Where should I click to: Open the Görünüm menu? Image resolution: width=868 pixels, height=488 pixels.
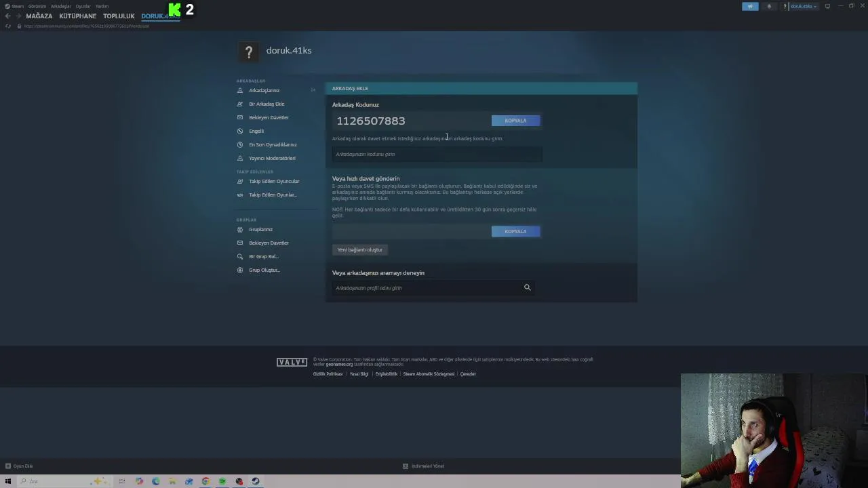[x=37, y=6]
